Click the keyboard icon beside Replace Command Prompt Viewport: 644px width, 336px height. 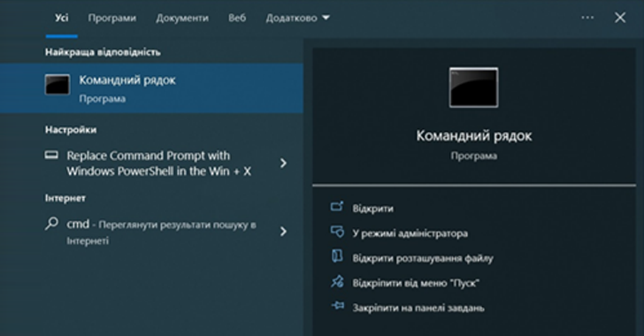(51, 155)
